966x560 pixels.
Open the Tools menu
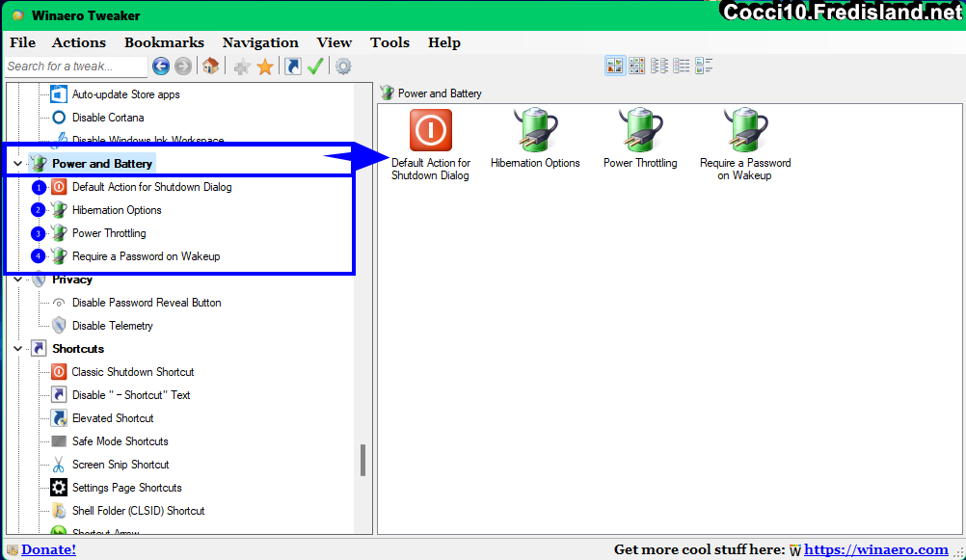coord(390,42)
